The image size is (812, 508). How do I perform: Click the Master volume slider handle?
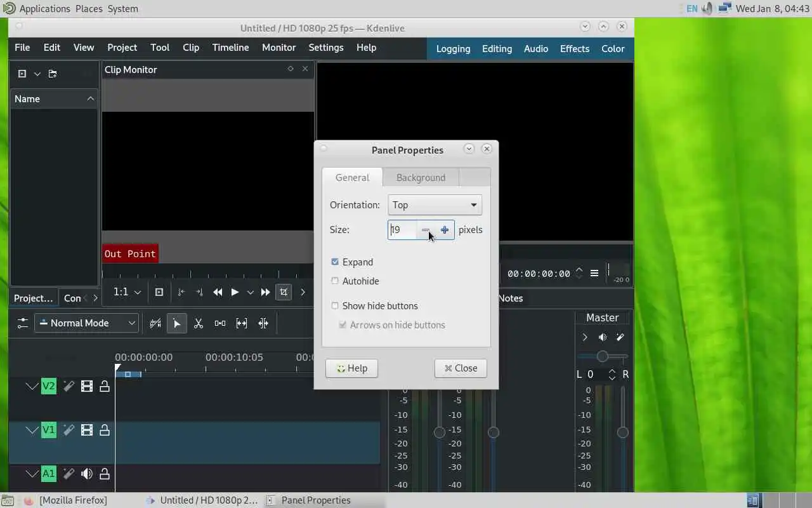pyautogui.click(x=623, y=432)
